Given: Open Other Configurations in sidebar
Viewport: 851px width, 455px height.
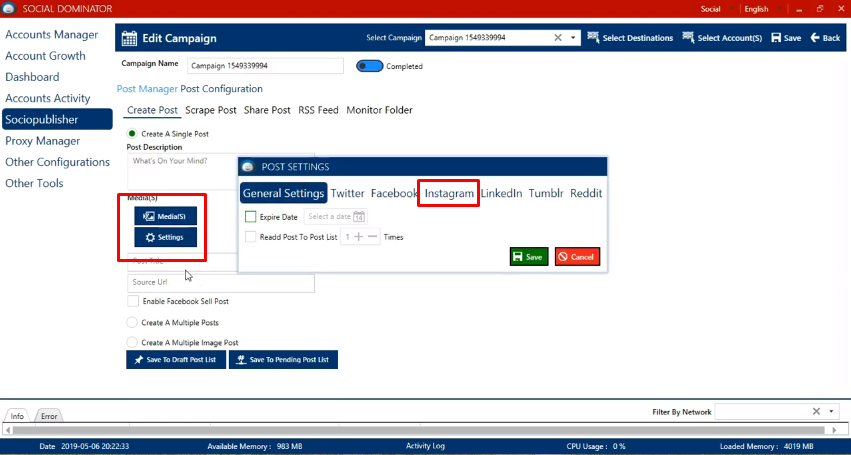Looking at the screenshot, I should [57, 162].
